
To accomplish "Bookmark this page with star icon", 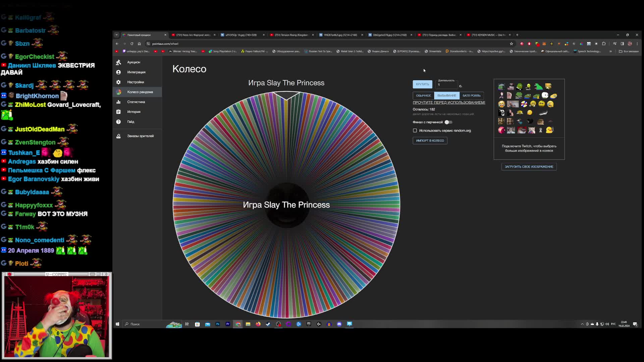I will point(511,44).
